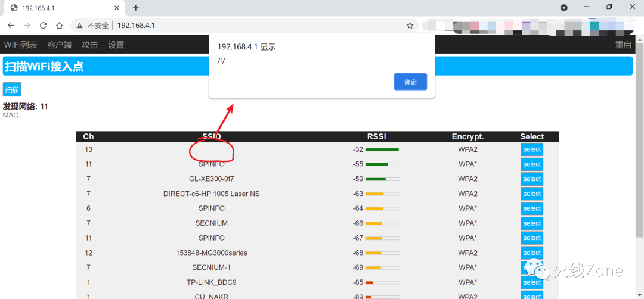Select the SPINFO network with RSSI -64
Viewport: 644px width, 299px height.
(x=532, y=208)
